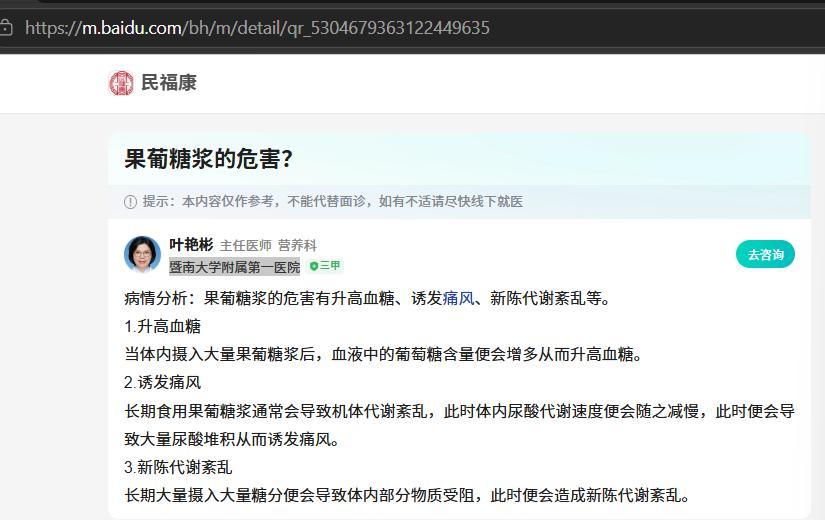Click the highlighted 暨南大学附属第一医院 hospital name
Viewport: 825px width, 520px height.
point(235,267)
